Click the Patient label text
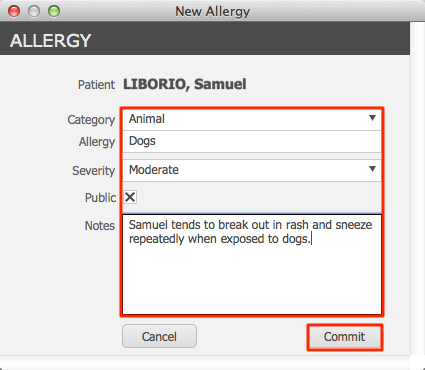Viewport: 425px width, 370px height. (x=96, y=85)
